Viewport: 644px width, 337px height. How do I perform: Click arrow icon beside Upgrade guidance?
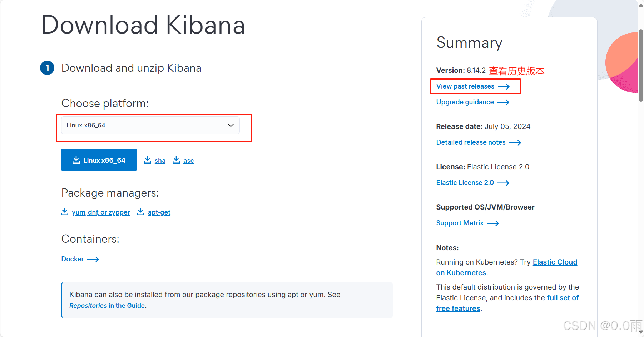503,102
